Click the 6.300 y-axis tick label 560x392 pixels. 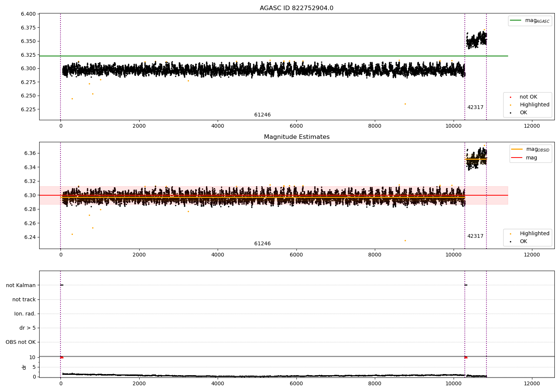click(x=28, y=69)
